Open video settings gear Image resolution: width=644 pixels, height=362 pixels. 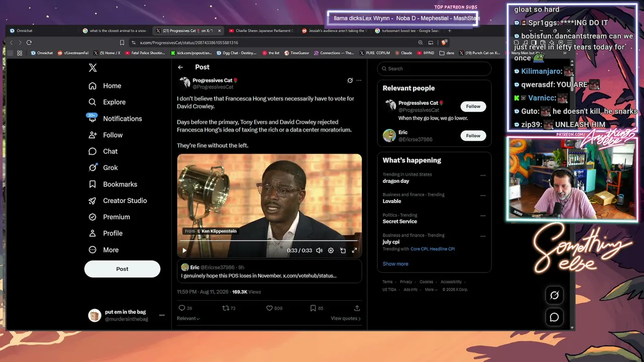[x=331, y=250]
